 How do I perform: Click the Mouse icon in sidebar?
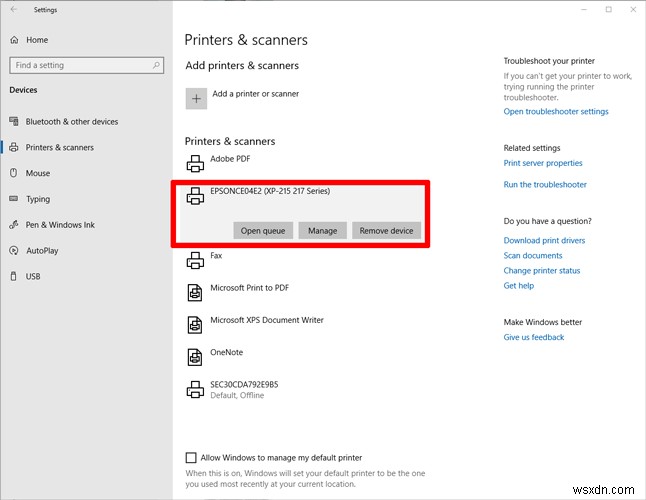pyautogui.click(x=14, y=173)
